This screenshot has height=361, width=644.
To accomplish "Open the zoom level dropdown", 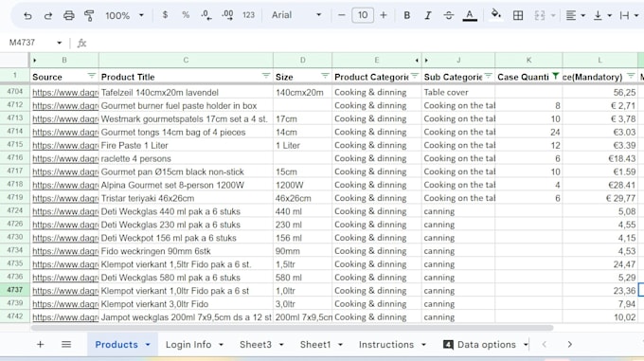I will pyautogui.click(x=124, y=15).
